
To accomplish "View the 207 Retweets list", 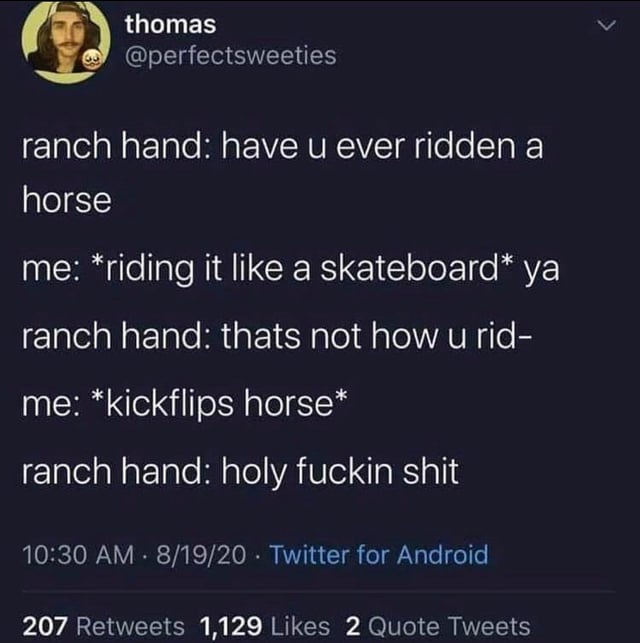I will [103, 627].
